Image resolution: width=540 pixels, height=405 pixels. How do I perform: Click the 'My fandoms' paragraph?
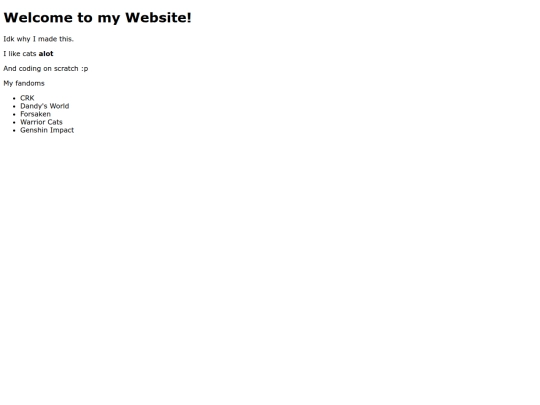24,83
